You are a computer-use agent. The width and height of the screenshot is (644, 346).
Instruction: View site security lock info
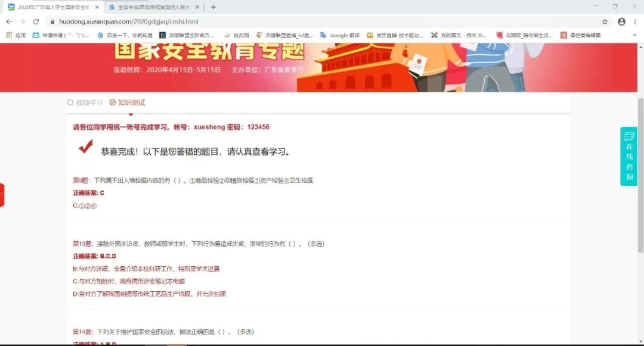(52, 21)
